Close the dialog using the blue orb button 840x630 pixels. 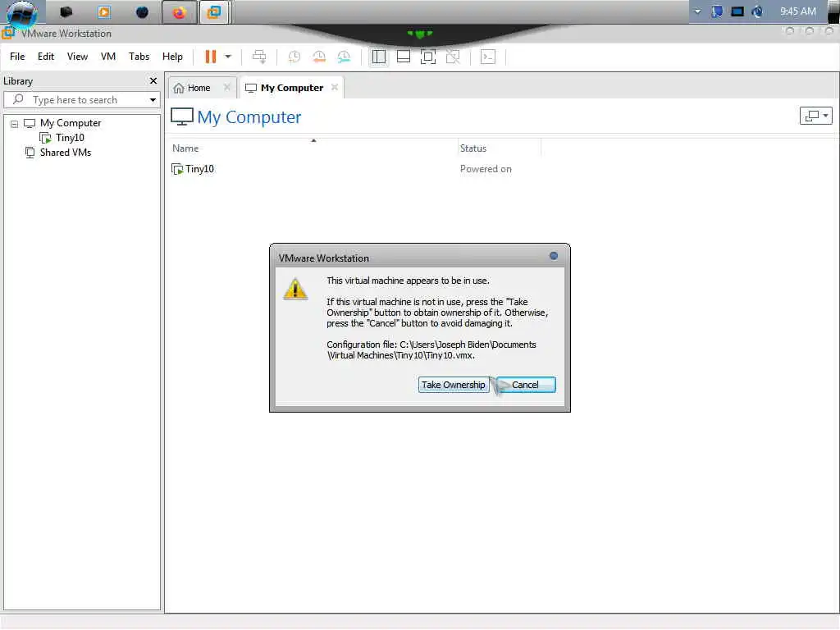click(554, 256)
